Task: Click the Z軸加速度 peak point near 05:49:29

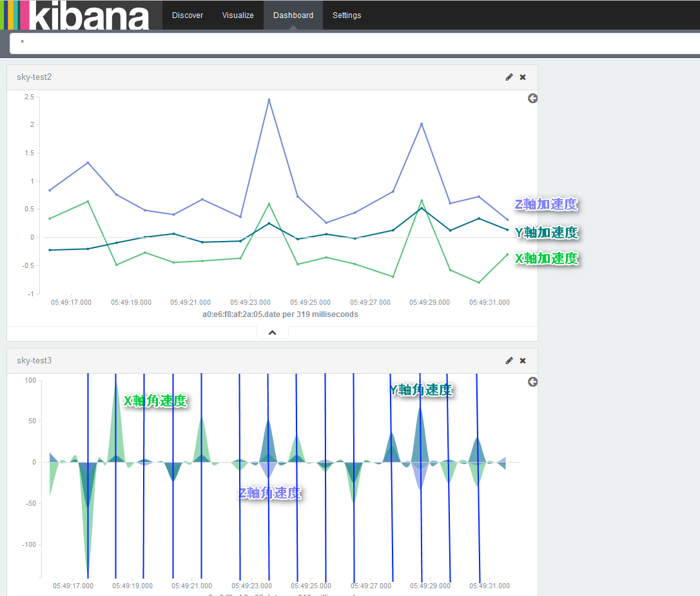Action: [x=422, y=124]
